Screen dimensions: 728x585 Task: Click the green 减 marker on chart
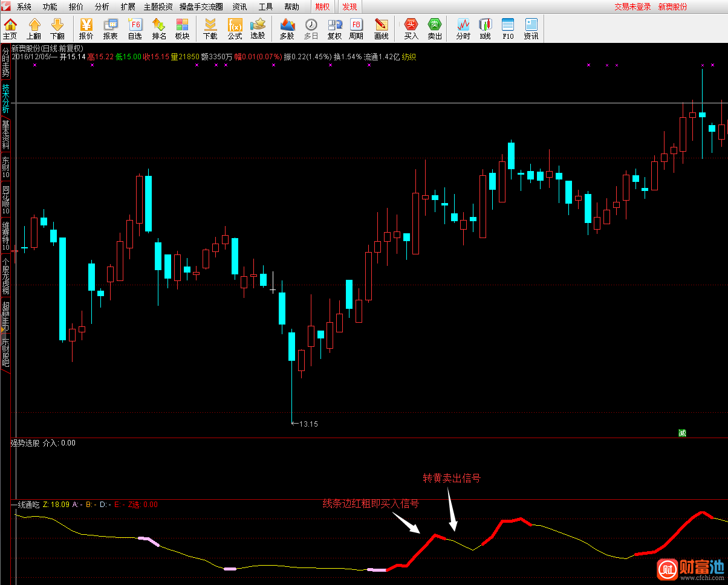click(x=682, y=433)
